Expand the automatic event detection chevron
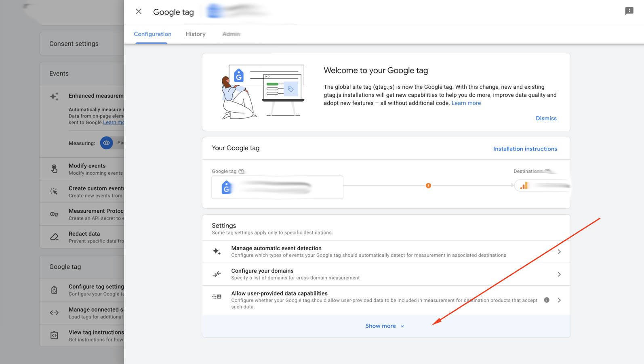The height and width of the screenshot is (364, 644). pos(559,252)
